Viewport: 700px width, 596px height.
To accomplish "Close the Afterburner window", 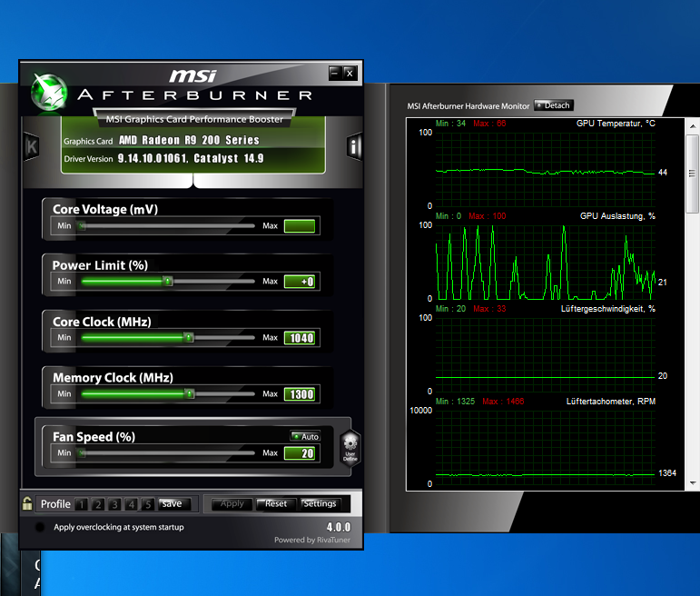I will [x=350, y=73].
